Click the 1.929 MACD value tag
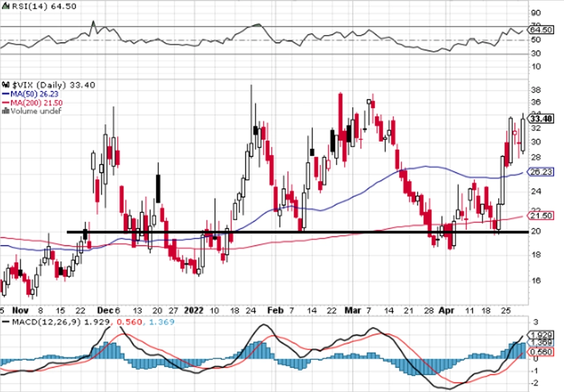The image size is (564, 392). coord(540,335)
